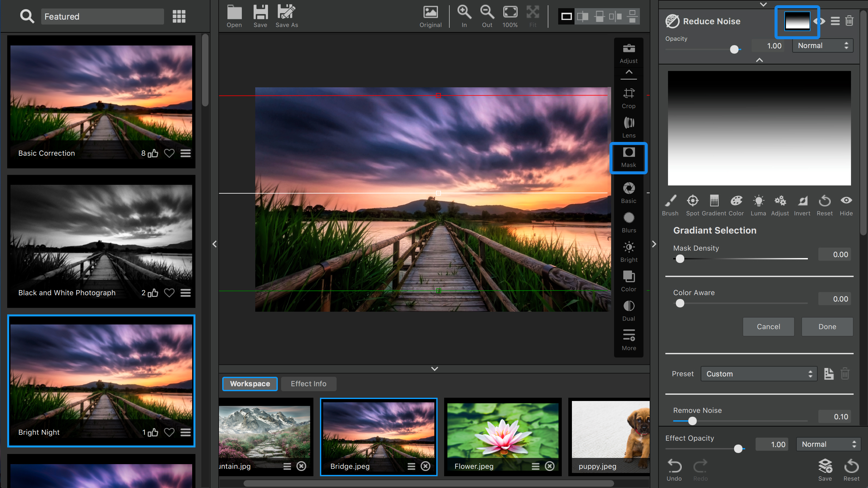Open the mask Adjust tool
The height and width of the screenshot is (488, 868).
click(780, 205)
